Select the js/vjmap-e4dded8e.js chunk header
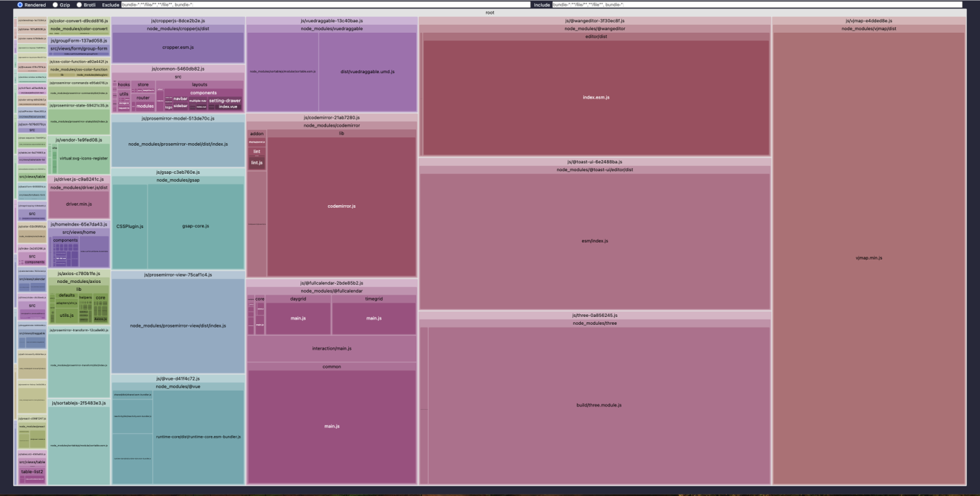This screenshot has height=496, width=980. (869, 21)
